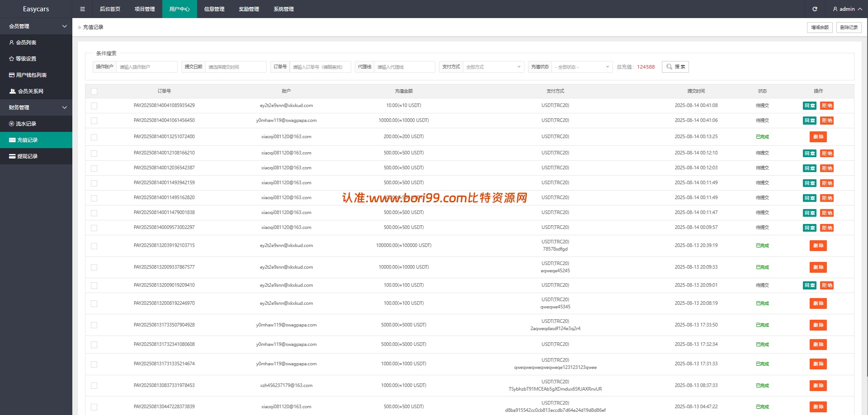Click the 用户钱包列表 wallet icon
This screenshot has height=415, width=868.
12,75
